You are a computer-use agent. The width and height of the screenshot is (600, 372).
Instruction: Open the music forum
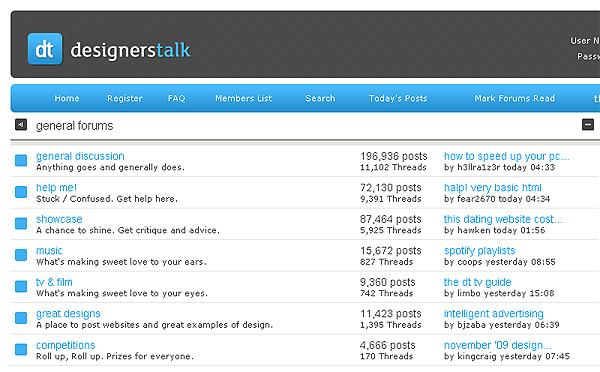tap(49, 250)
